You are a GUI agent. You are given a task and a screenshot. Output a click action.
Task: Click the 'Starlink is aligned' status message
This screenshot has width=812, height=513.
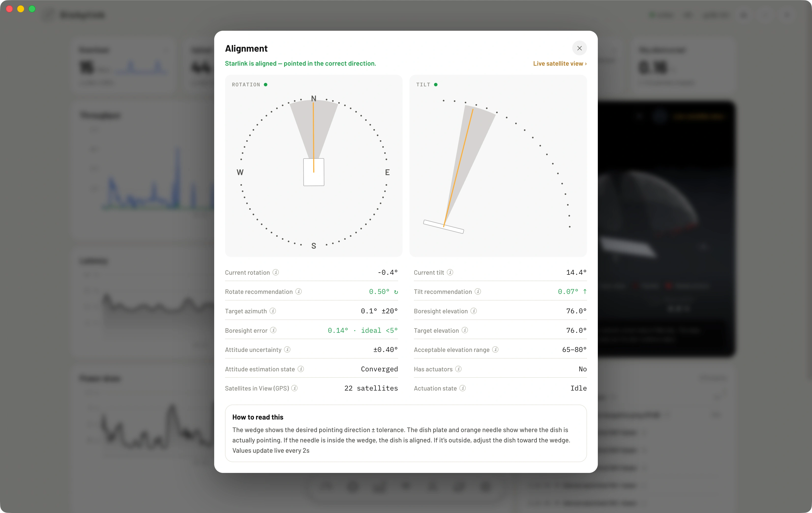(x=301, y=63)
